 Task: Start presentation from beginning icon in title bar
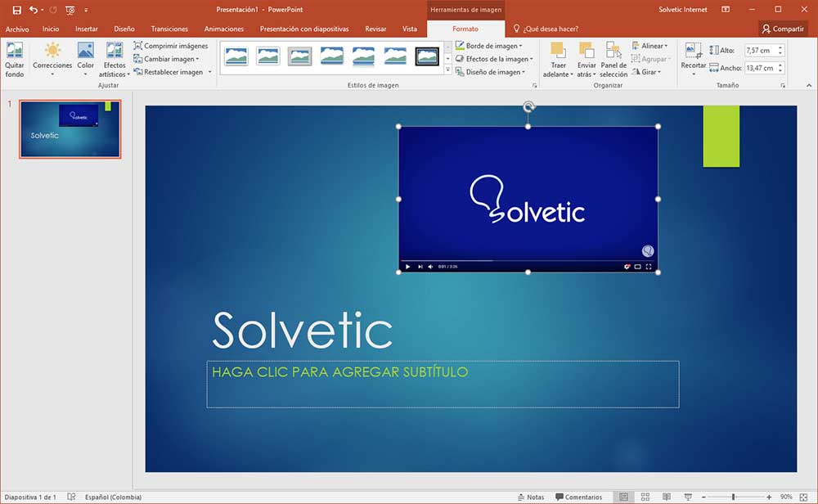[x=70, y=10]
